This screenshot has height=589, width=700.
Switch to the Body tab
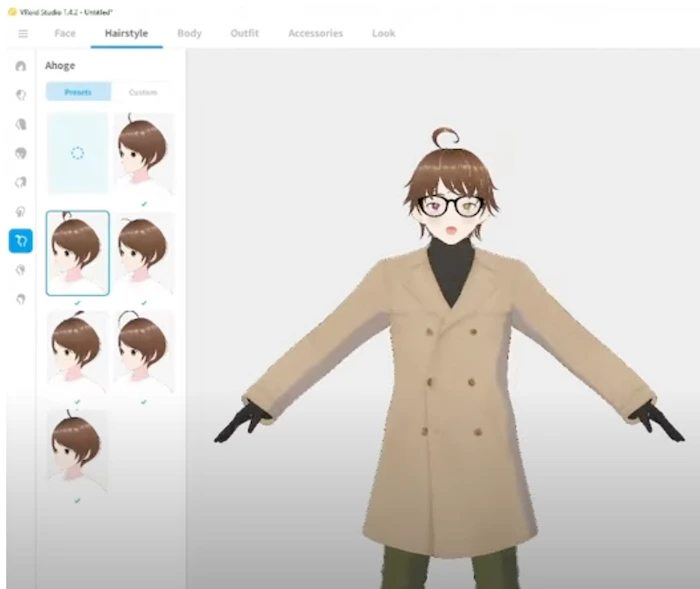[189, 33]
